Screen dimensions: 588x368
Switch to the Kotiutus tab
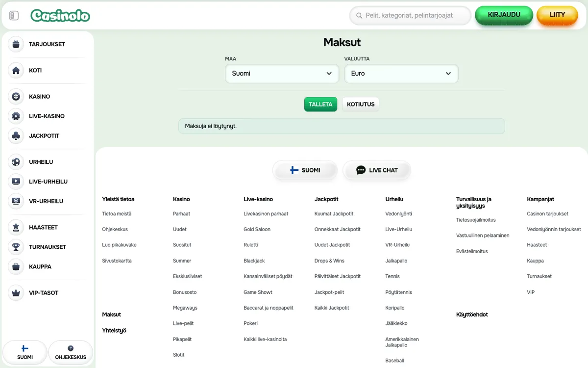[x=361, y=104]
